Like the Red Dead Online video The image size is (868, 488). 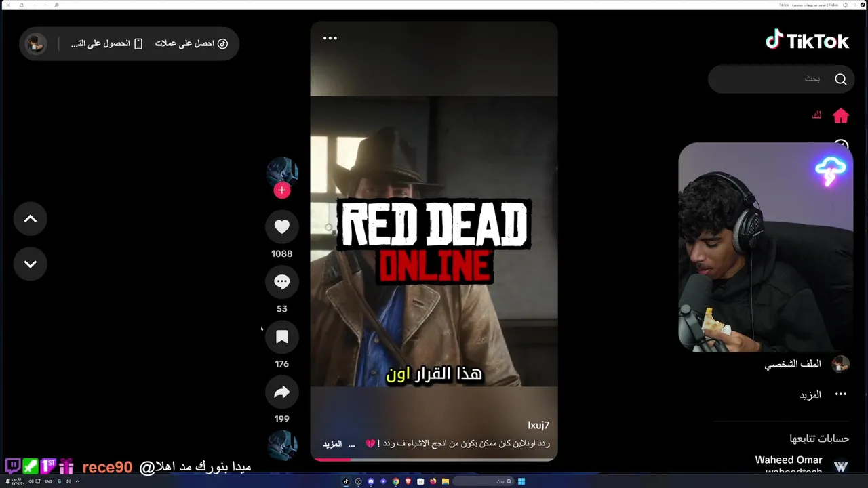pos(282,227)
